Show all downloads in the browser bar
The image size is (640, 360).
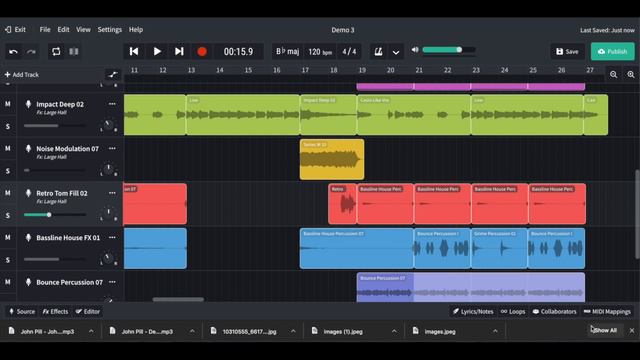point(604,330)
